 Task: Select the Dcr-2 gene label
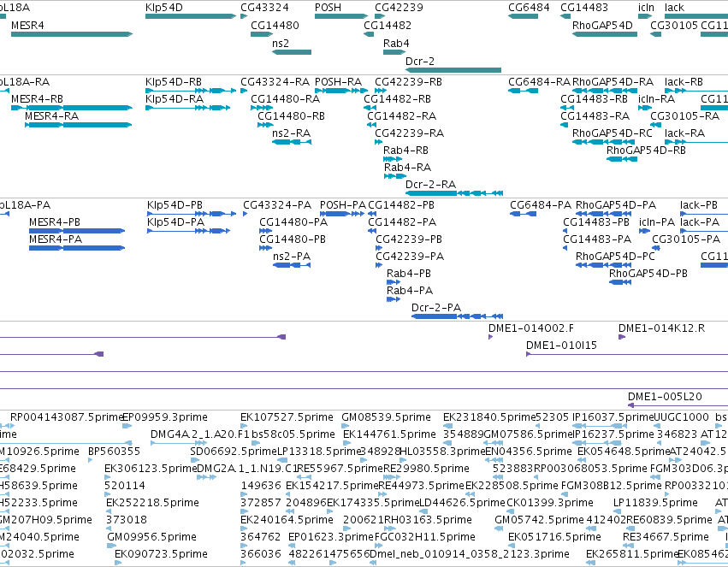(420, 62)
